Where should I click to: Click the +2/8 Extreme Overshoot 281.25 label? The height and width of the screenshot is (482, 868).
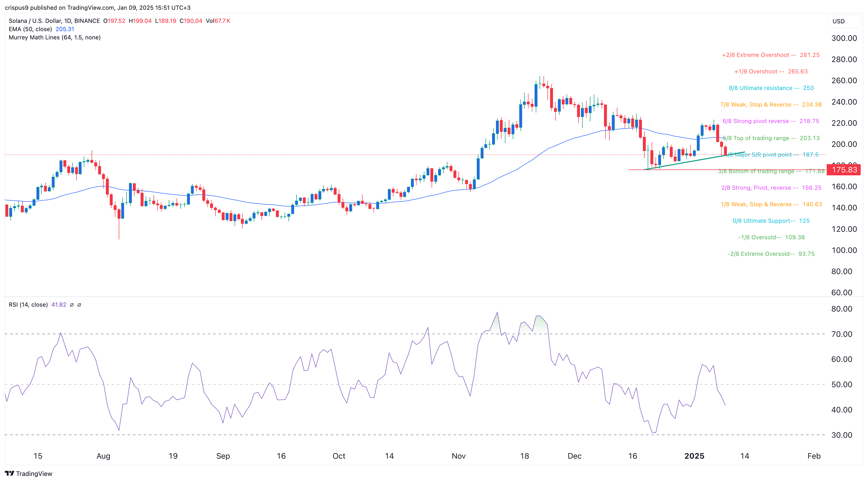coord(771,55)
